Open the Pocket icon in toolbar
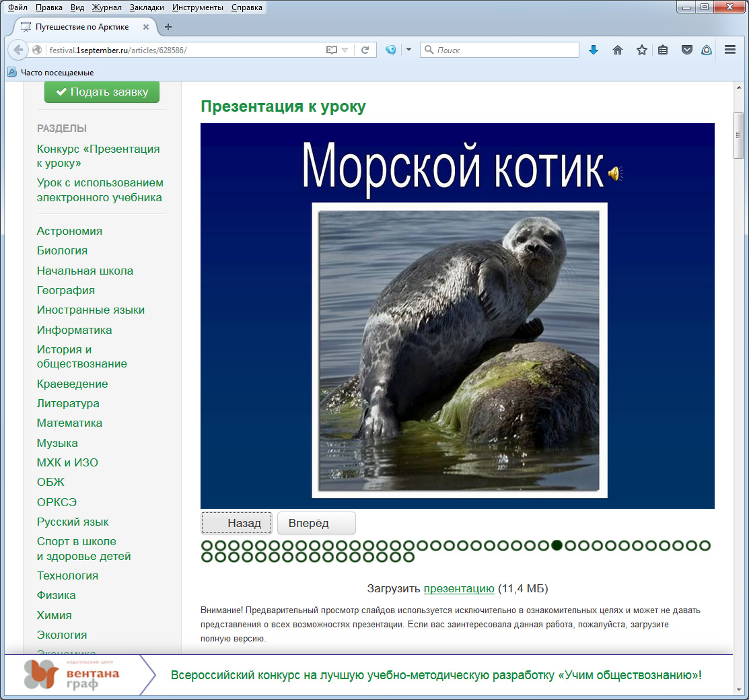749x700 pixels. (686, 50)
